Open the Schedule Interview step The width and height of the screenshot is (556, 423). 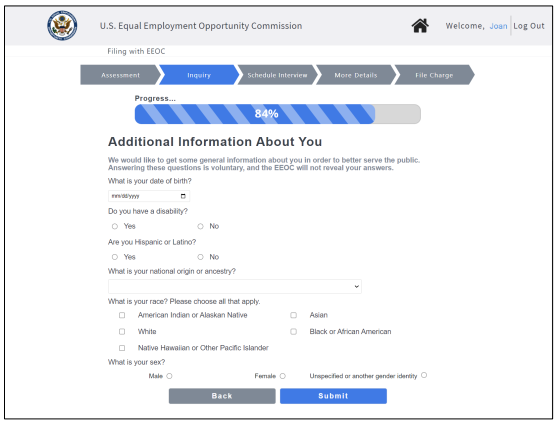pyautogui.click(x=277, y=75)
